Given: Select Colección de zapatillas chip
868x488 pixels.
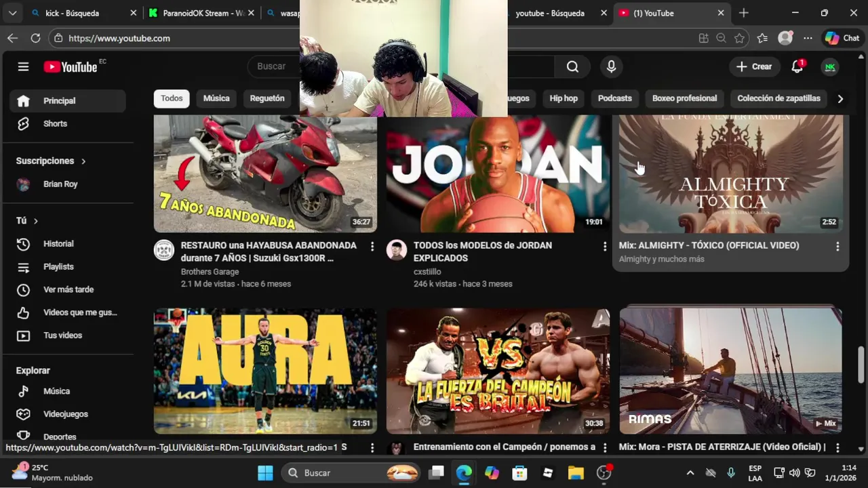Looking at the screenshot, I should [x=778, y=98].
